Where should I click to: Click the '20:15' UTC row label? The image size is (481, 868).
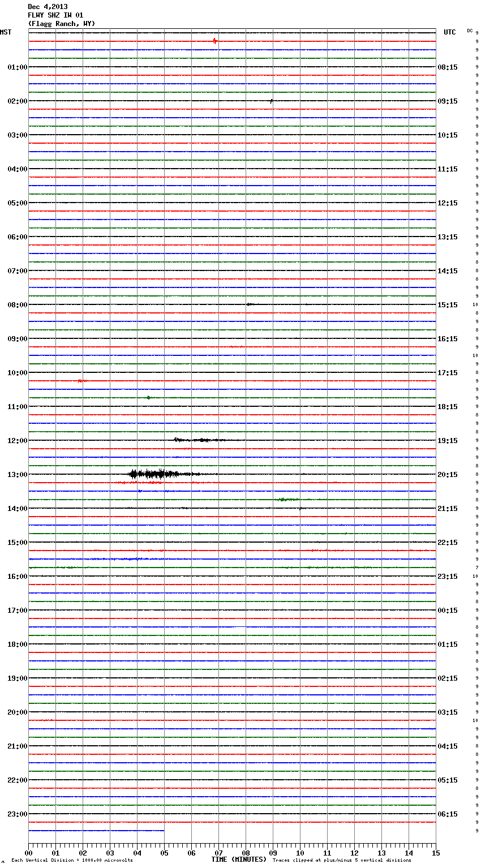[448, 475]
